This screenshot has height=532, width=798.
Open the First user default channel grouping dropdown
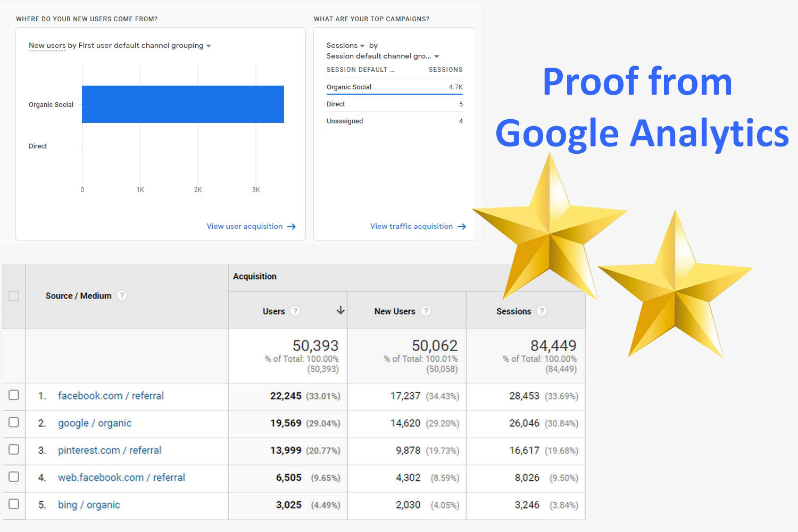pos(209,46)
